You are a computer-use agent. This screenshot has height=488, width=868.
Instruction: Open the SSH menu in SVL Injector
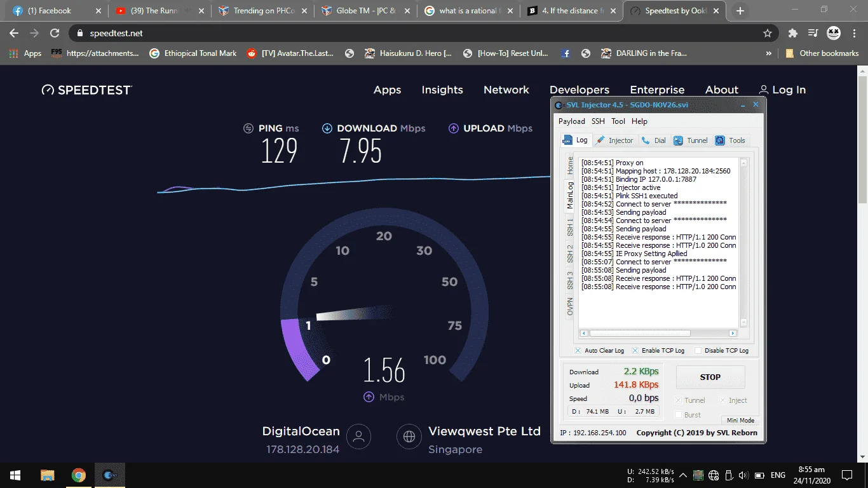[598, 121]
